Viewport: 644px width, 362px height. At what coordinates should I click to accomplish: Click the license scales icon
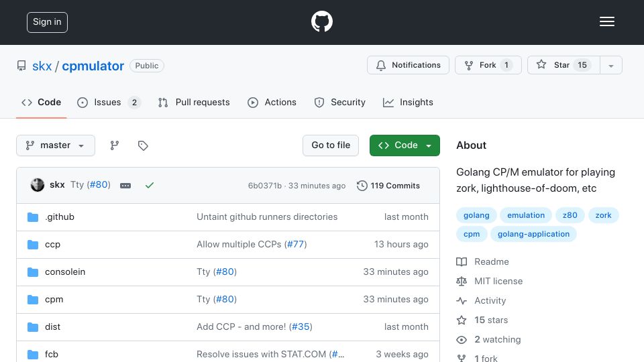462,281
